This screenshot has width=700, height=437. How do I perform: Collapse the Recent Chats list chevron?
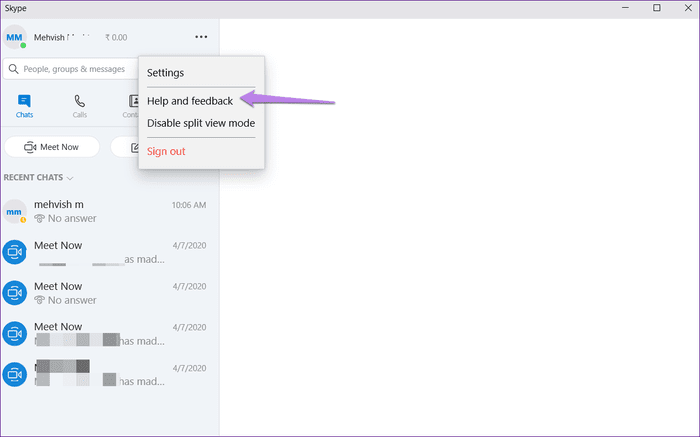tap(70, 178)
